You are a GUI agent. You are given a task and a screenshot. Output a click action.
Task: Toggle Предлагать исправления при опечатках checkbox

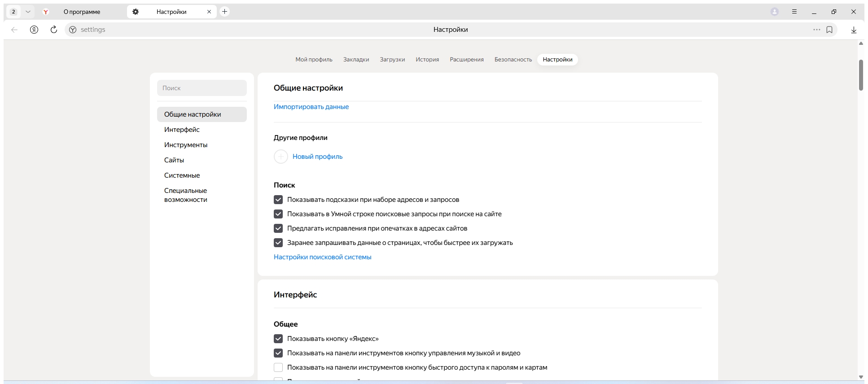click(x=278, y=228)
